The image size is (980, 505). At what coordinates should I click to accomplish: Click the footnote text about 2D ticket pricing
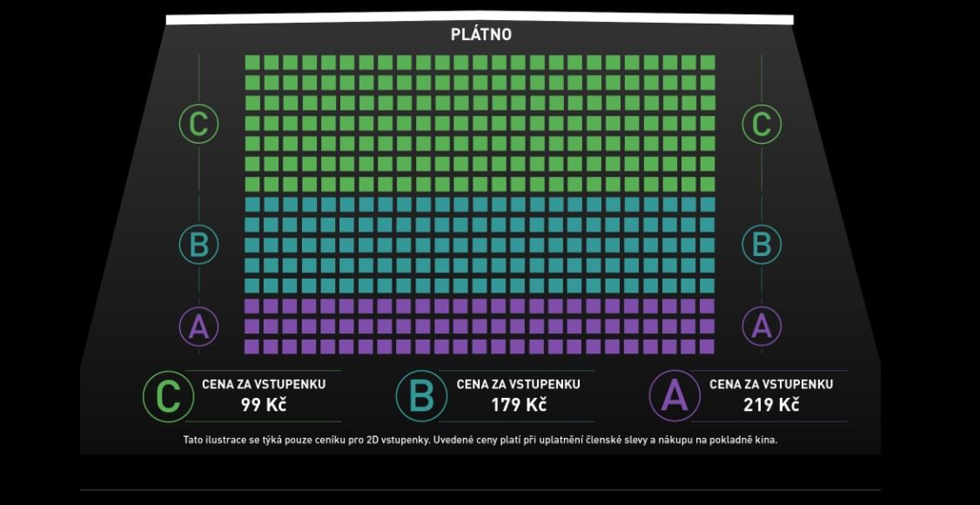tap(480, 440)
